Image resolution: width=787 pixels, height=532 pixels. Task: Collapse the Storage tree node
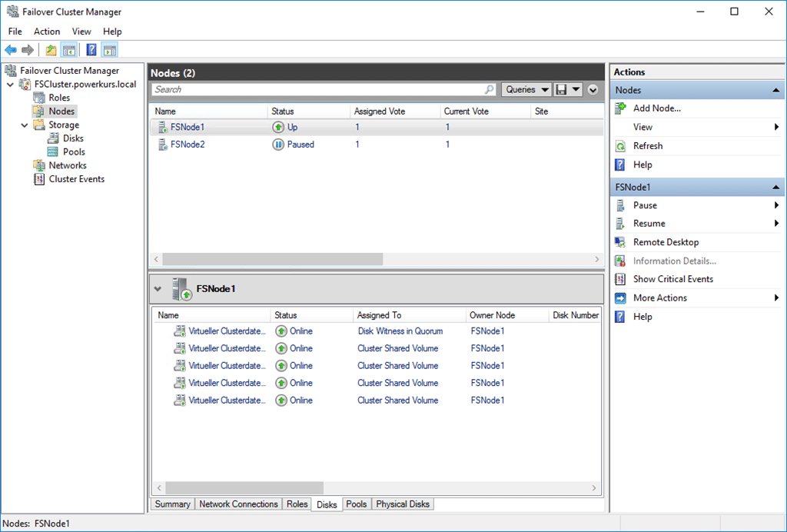(25, 125)
